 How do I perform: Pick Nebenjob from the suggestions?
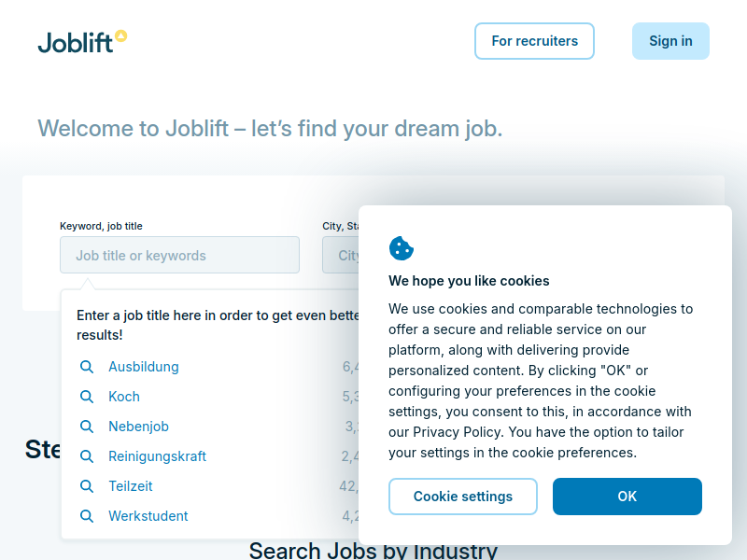tap(138, 427)
